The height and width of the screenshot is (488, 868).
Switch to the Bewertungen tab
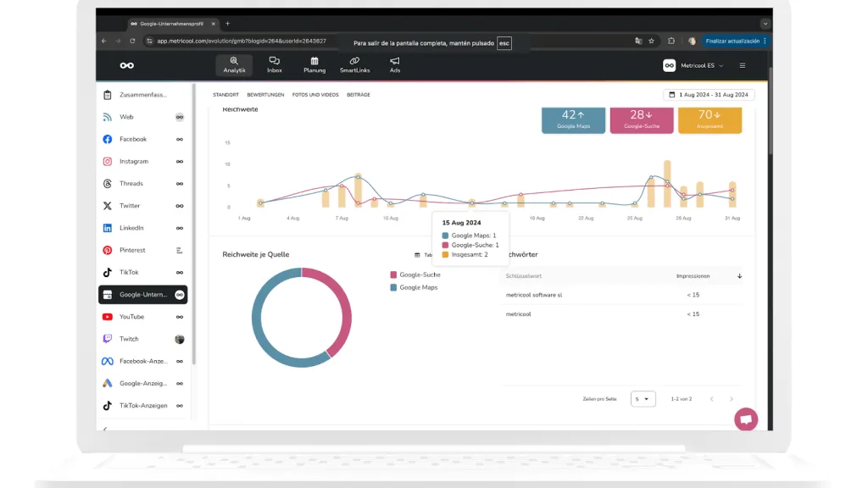click(265, 95)
